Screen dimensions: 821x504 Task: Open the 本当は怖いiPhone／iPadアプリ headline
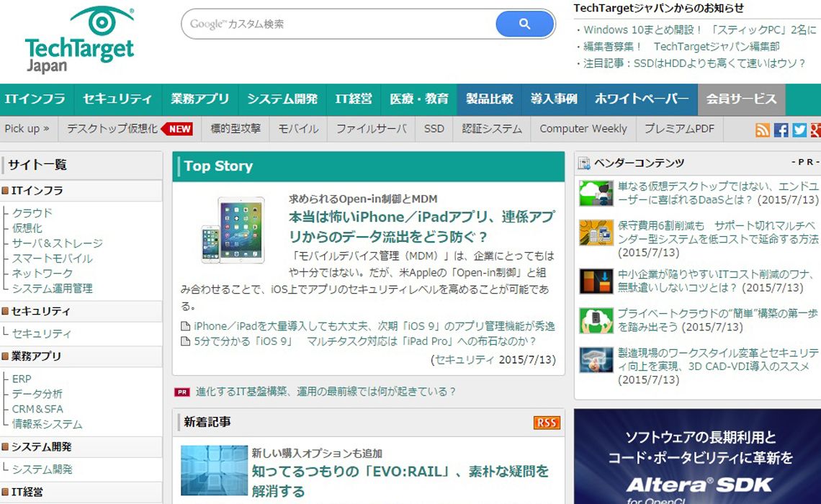[421, 226]
